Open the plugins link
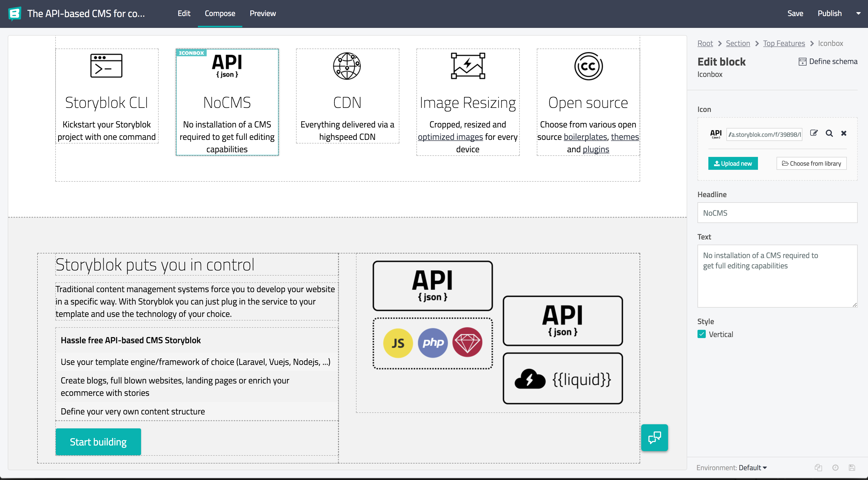 click(595, 149)
